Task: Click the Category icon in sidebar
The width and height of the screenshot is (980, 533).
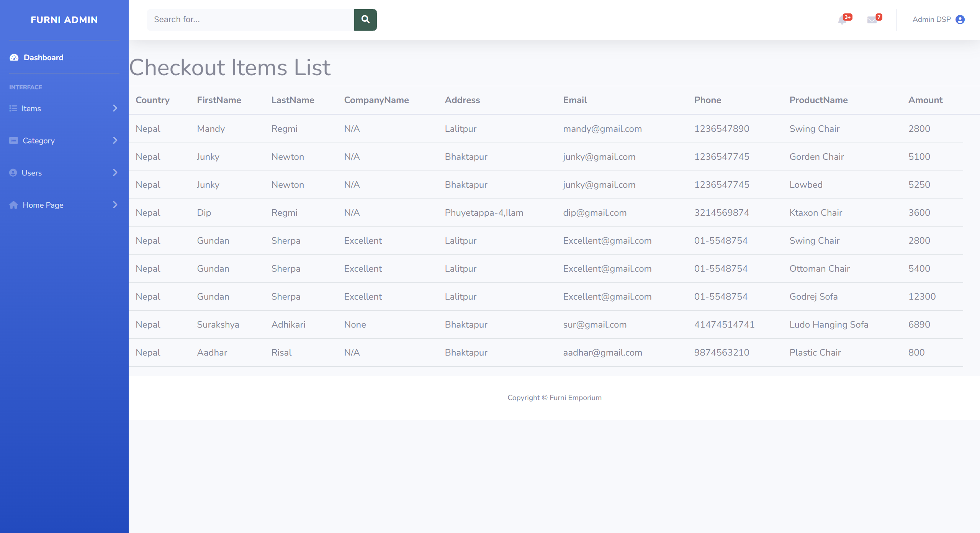Action: [x=13, y=141]
